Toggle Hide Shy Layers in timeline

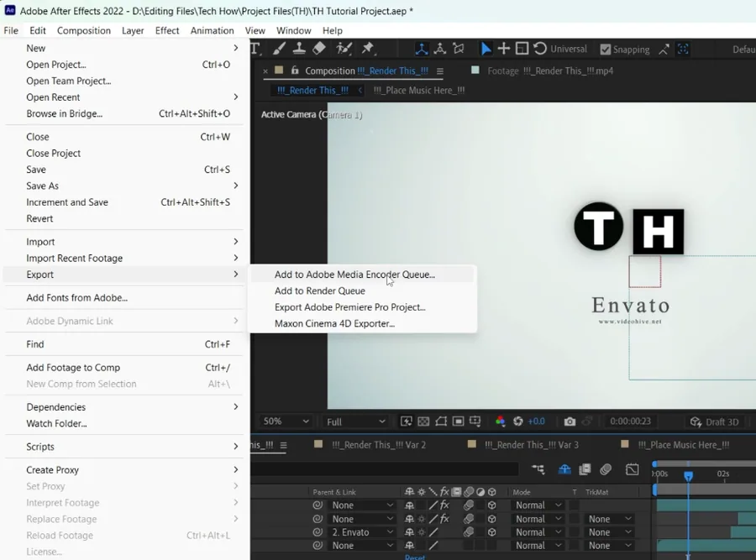[x=564, y=469]
